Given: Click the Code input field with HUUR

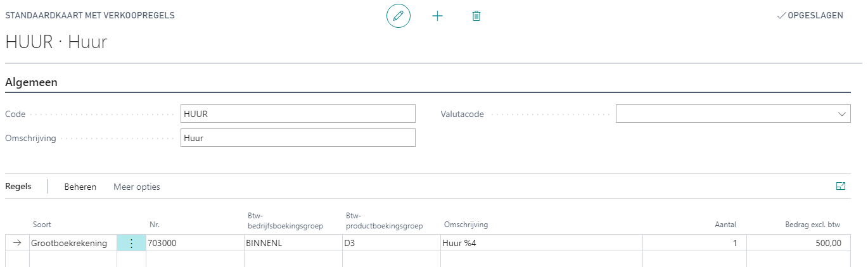Looking at the screenshot, I should (298, 114).
